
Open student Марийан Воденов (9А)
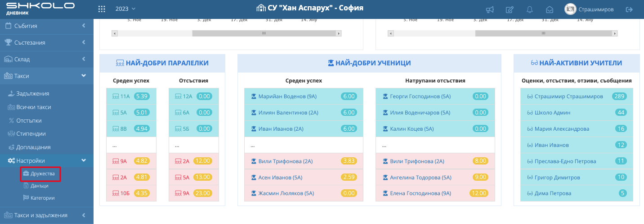tap(288, 96)
